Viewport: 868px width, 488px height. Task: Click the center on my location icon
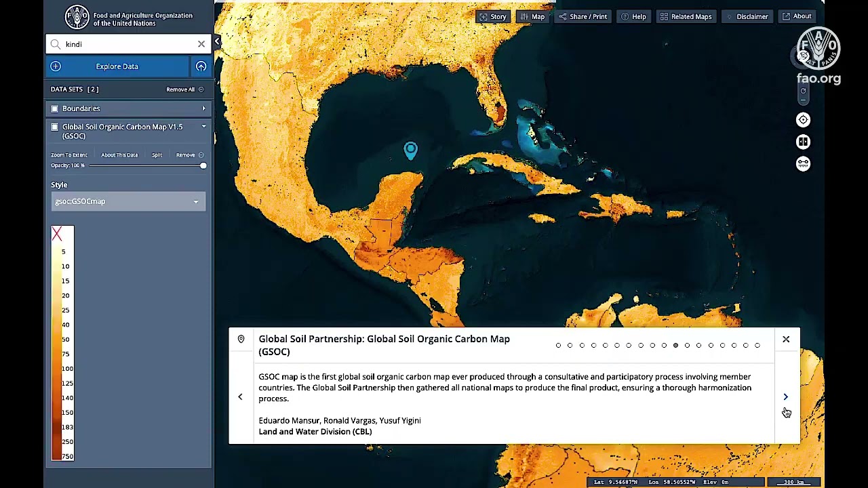[x=803, y=120]
